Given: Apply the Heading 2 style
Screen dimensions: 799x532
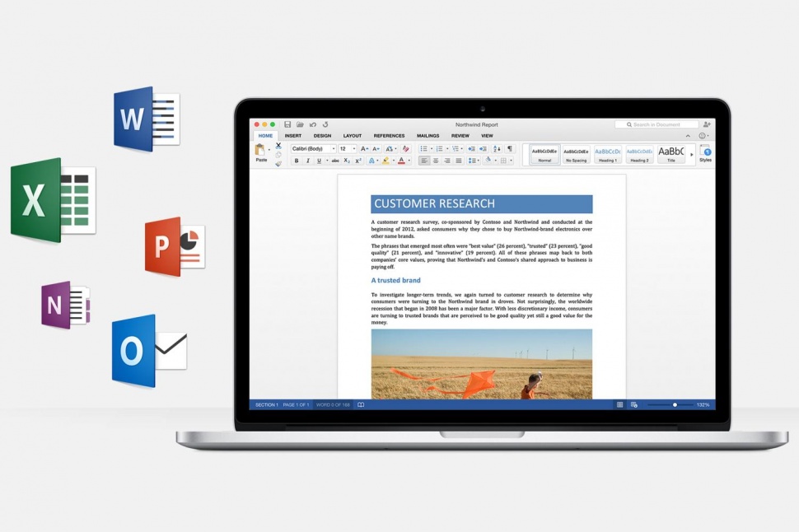Looking at the screenshot, I should (639, 154).
